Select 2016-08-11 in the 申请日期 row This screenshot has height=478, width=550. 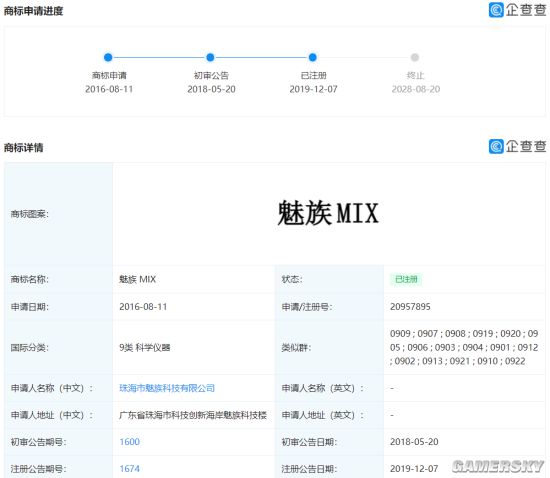(x=143, y=307)
